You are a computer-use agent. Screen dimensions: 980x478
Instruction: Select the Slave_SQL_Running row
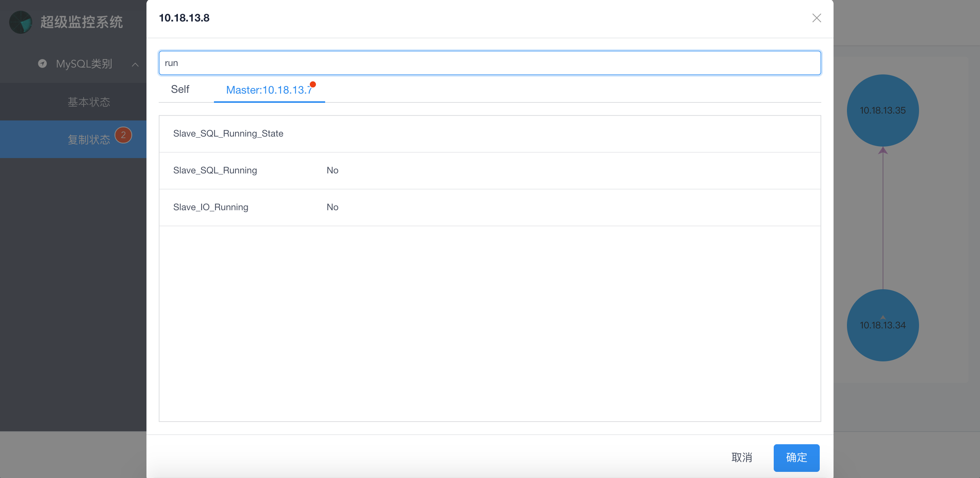(215, 170)
